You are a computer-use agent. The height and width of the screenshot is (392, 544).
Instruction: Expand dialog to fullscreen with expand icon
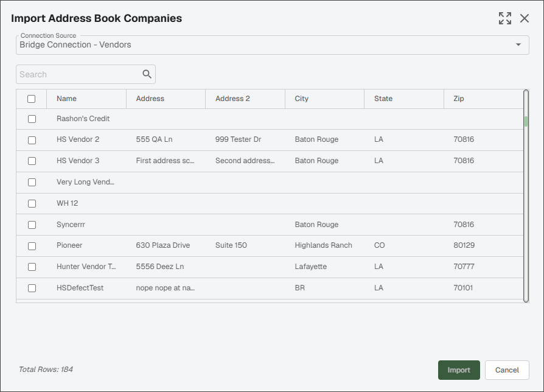(x=505, y=18)
